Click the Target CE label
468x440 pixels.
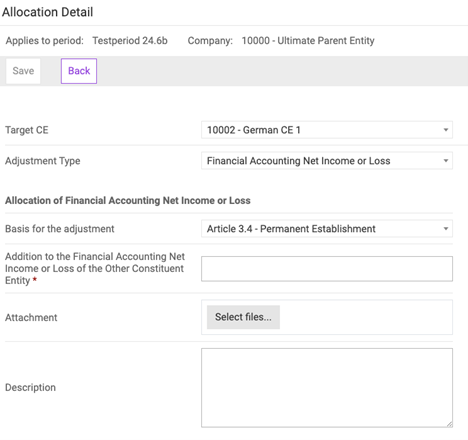tap(27, 130)
